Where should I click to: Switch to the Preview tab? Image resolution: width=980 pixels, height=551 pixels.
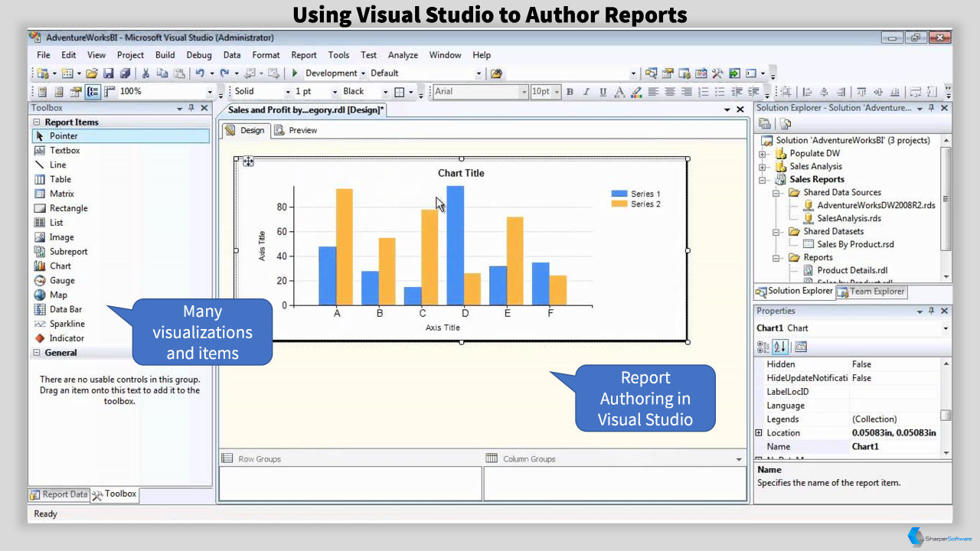(x=296, y=130)
